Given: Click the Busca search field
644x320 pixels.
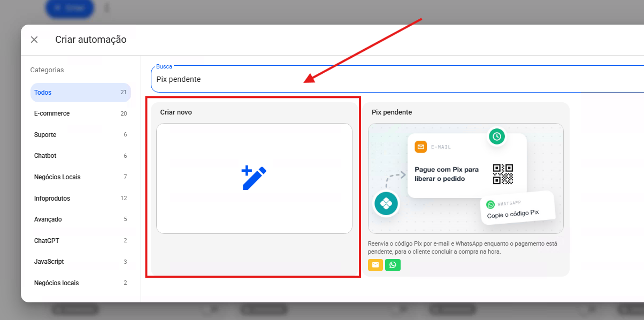Looking at the screenshot, I should [x=397, y=79].
